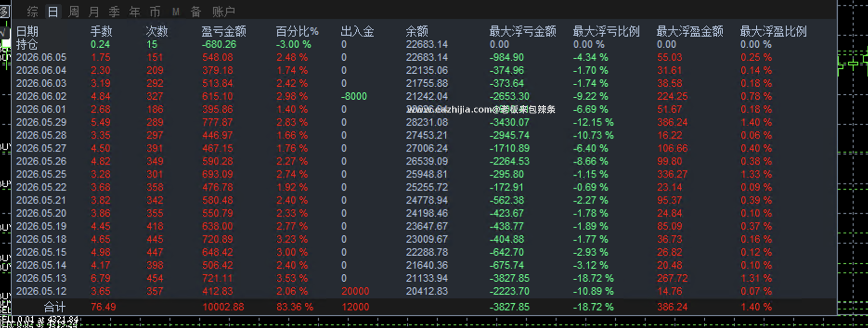Image resolution: width=868 pixels, height=328 pixels.
Task: Select the 2026.05.29 date row
Action: pos(41,122)
